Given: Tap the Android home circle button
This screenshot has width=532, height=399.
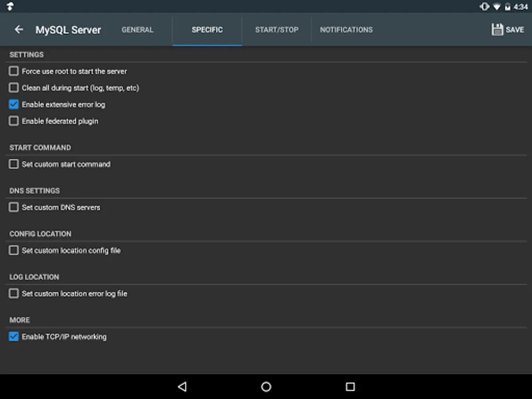Looking at the screenshot, I should pos(266,387).
